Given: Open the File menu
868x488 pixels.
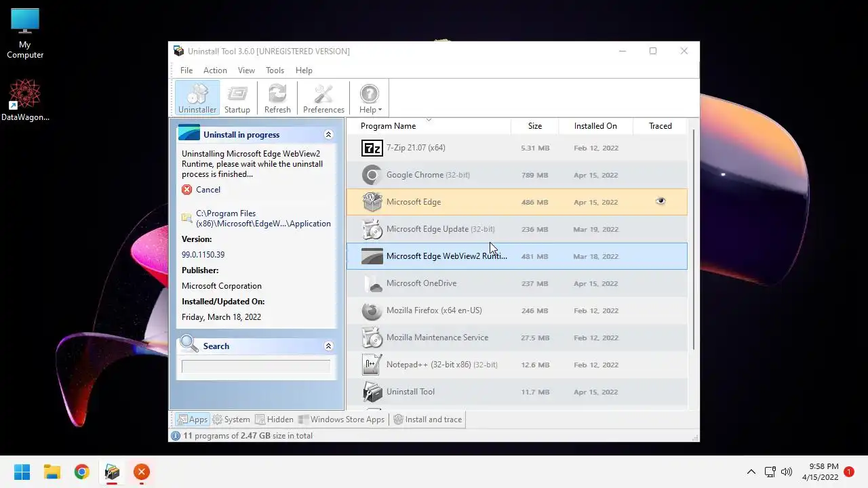Looking at the screenshot, I should click(186, 70).
